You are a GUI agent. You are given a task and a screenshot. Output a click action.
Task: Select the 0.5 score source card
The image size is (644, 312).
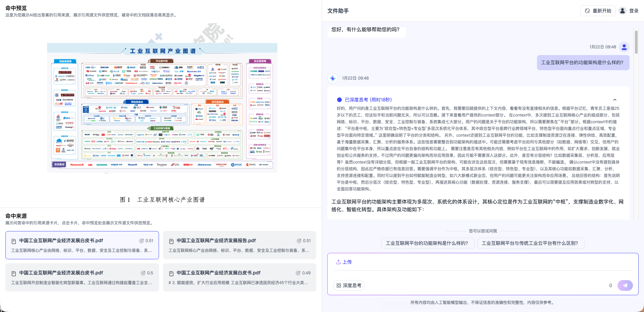pyautogui.click(x=82, y=277)
